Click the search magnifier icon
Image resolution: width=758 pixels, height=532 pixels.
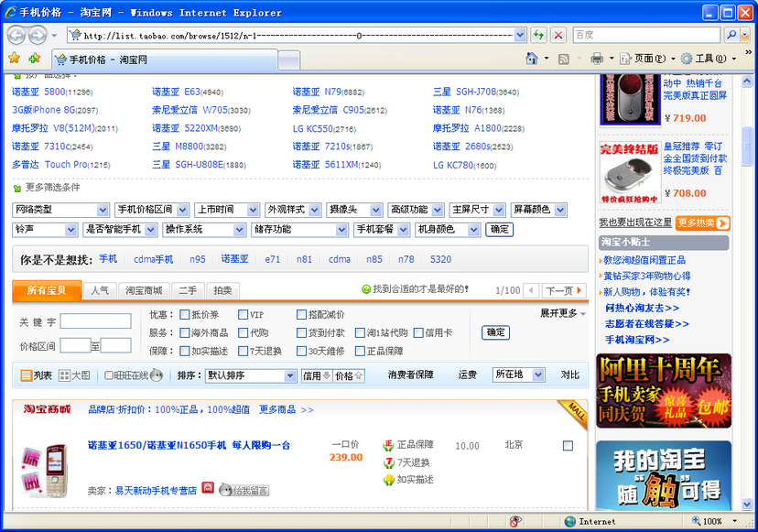[x=731, y=35]
